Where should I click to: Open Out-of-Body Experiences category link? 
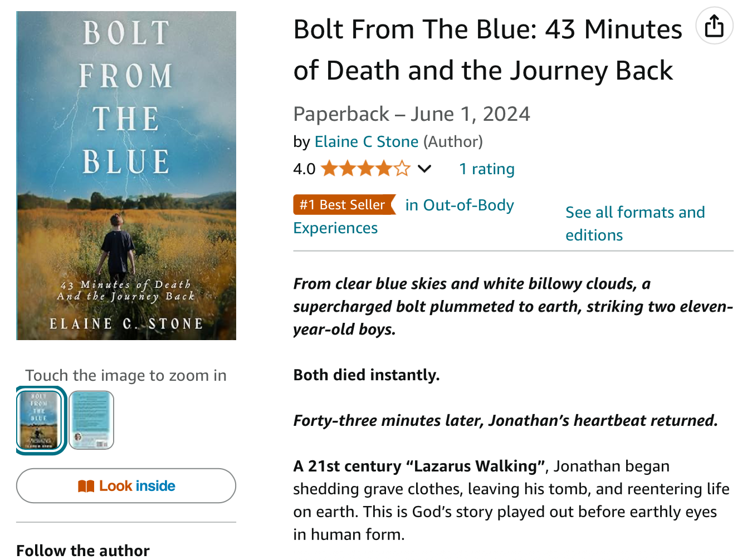tap(459, 205)
